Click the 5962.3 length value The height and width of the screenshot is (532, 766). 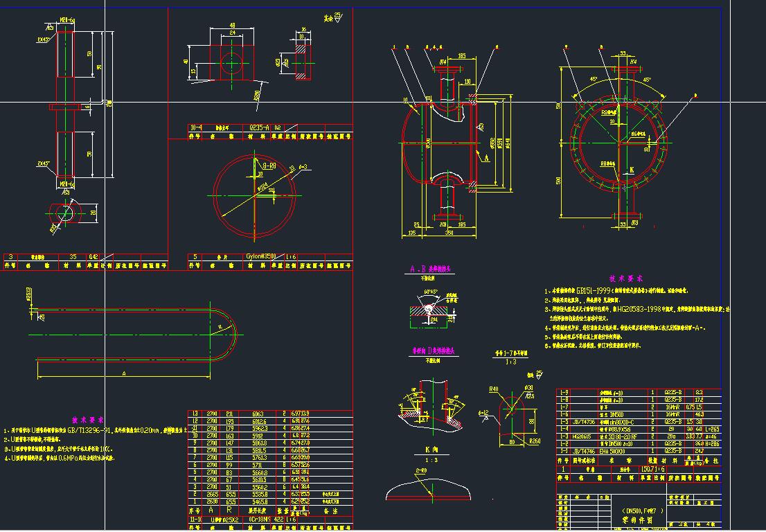tap(260, 428)
